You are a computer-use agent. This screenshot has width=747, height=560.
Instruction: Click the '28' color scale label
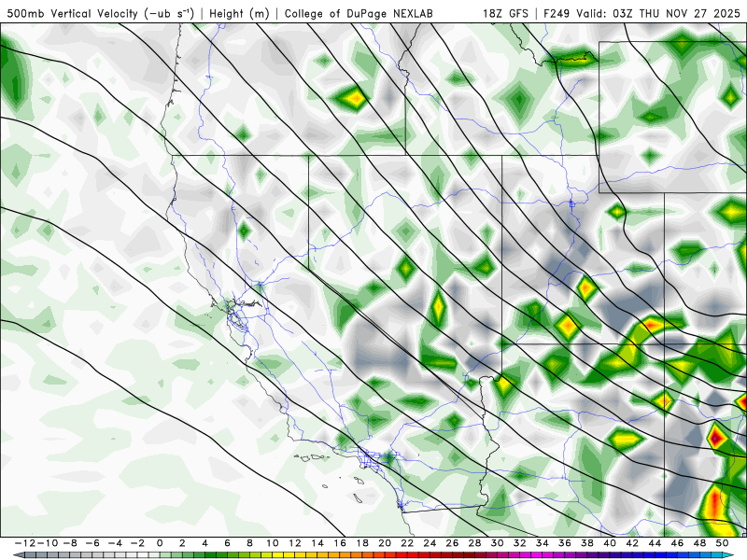(x=474, y=543)
